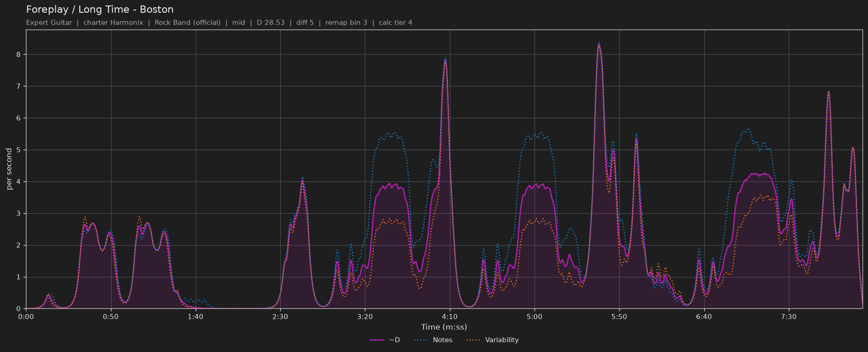Click the "Expert Guitar" subtitle text

(49, 23)
